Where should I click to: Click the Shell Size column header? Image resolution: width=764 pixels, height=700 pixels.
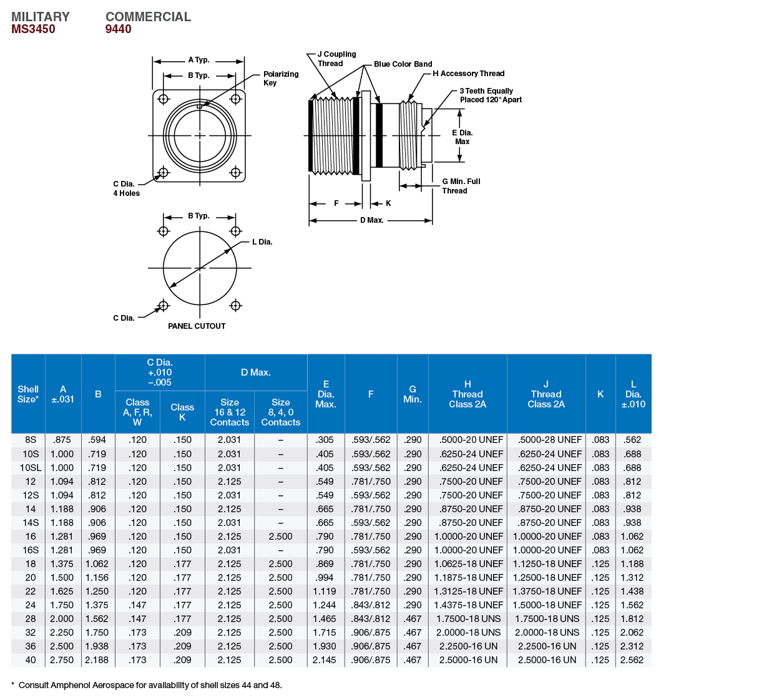coord(28,394)
